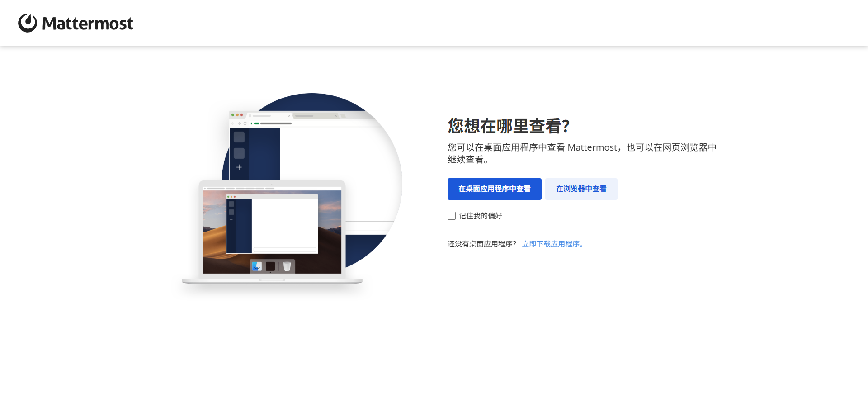868x412 pixels.
Task: Click the small plus icon in the laptop app window
Action: [x=231, y=219]
